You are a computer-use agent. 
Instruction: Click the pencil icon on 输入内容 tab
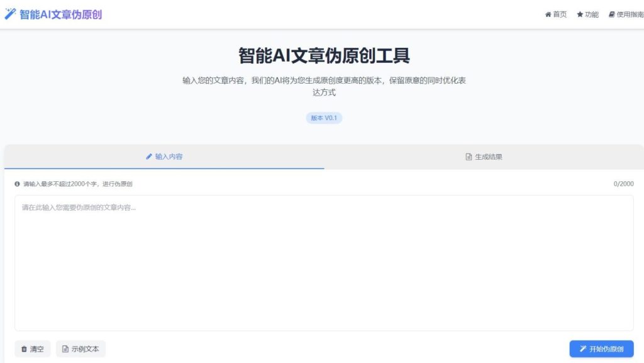tap(149, 157)
